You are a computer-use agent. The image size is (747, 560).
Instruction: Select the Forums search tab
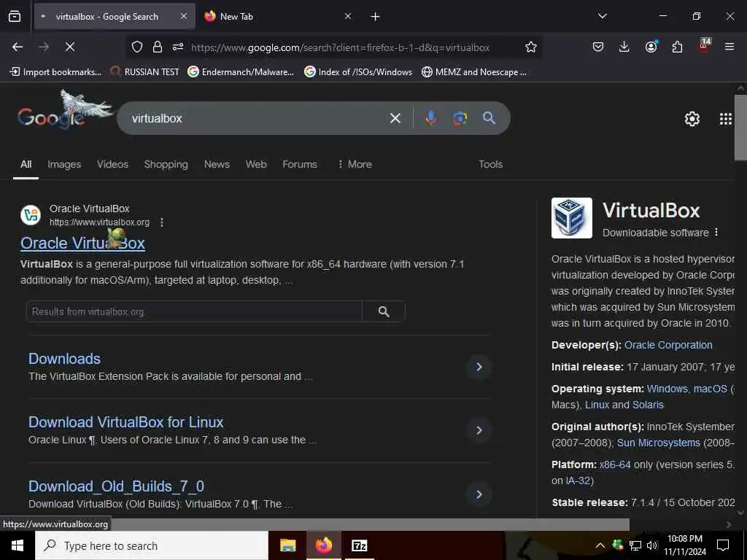click(300, 164)
